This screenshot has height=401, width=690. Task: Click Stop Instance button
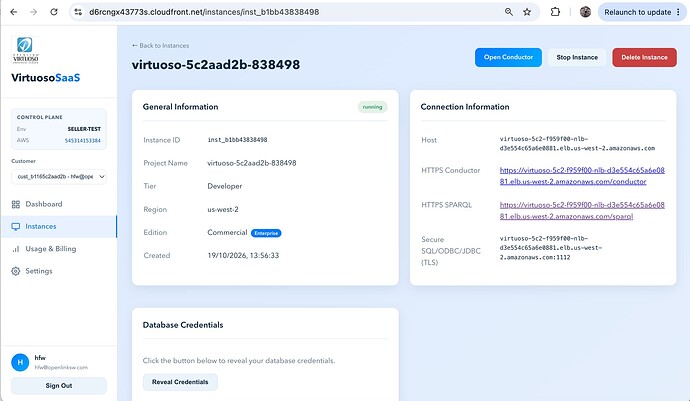(577, 57)
